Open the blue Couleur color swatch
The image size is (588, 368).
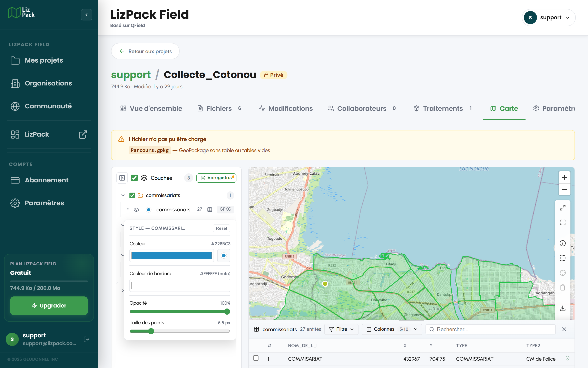[171, 256]
